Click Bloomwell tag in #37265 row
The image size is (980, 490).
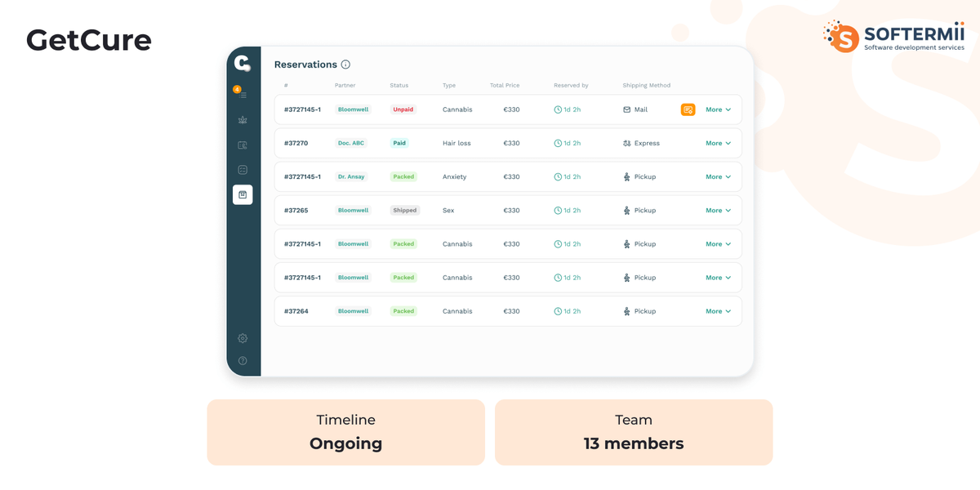(353, 210)
